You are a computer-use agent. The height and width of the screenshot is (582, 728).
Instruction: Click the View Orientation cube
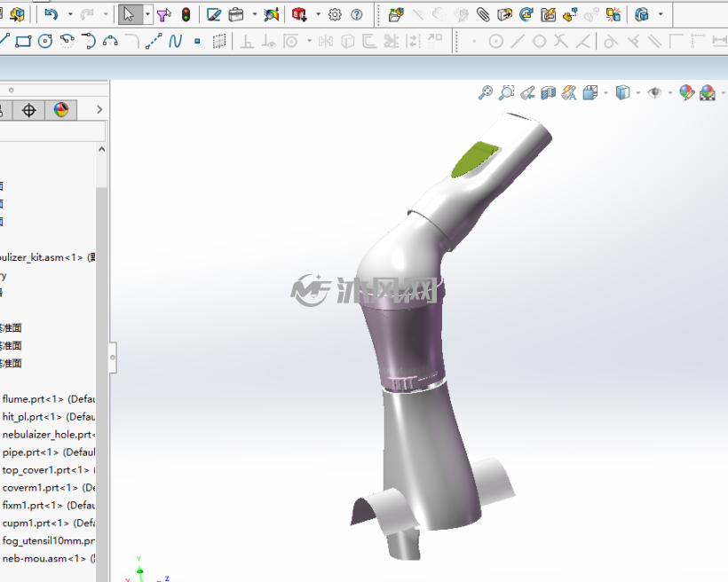pyautogui.click(x=590, y=93)
